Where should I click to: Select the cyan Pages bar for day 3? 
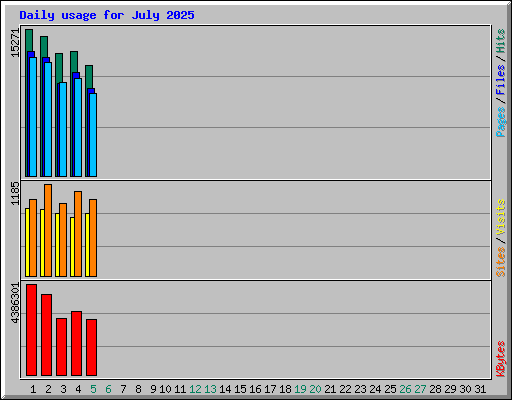pyautogui.click(x=63, y=129)
